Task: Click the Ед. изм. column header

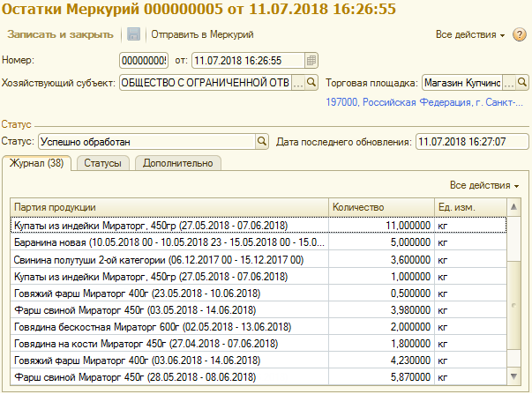Action: click(x=470, y=207)
